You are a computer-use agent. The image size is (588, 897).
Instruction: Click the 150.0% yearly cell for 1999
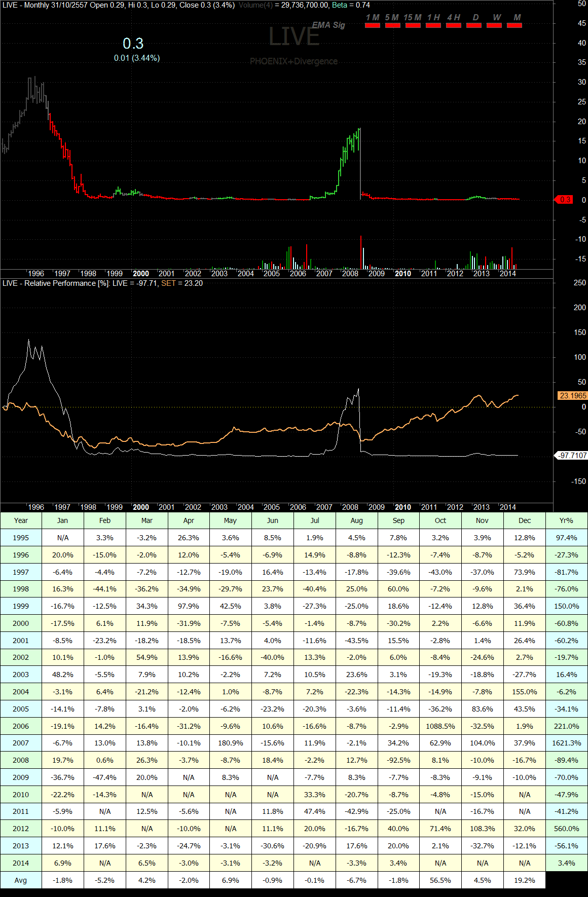(x=566, y=606)
